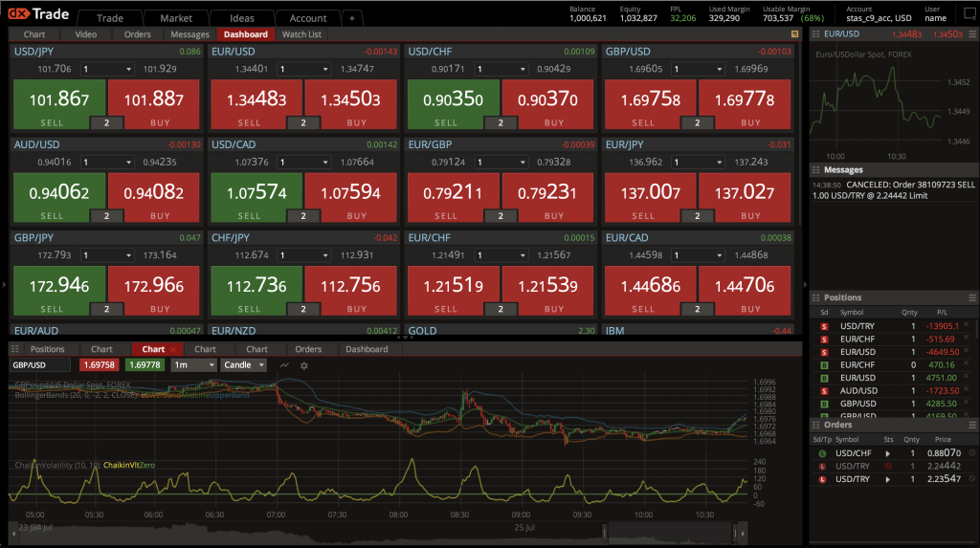The height and width of the screenshot is (548, 980).
Task: Cancel the USD/CHF order icon
Action: tap(971, 452)
